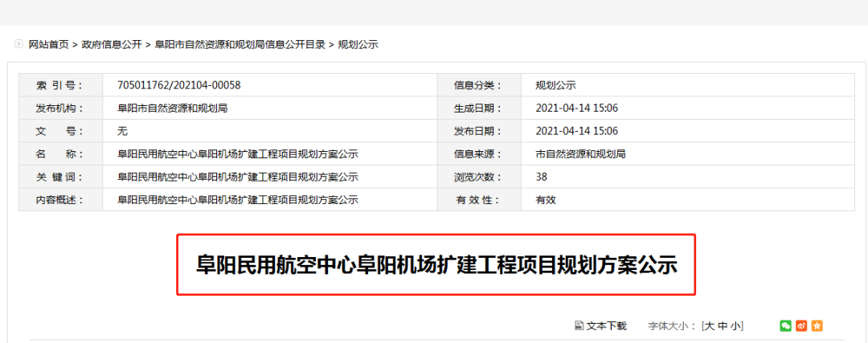This screenshot has height=343, width=868.
Task: Set font size to 中
Action: tap(723, 326)
